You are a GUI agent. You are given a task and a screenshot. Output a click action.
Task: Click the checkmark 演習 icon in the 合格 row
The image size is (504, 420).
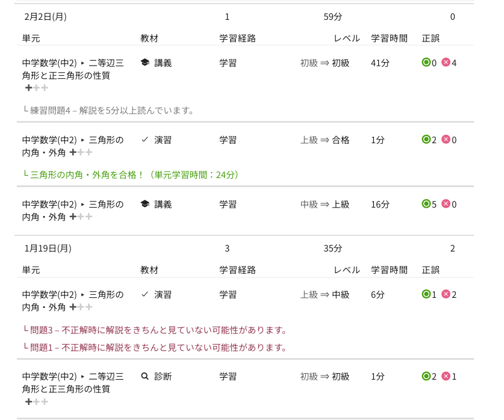[x=145, y=140]
